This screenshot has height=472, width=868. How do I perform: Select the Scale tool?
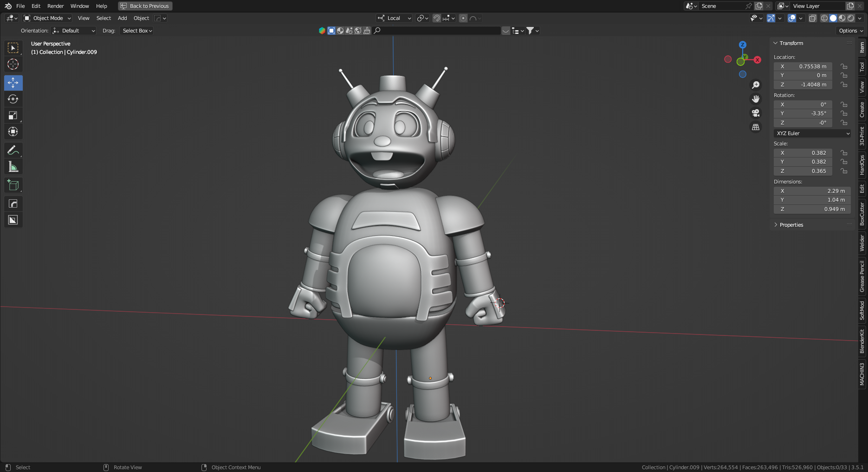[13, 115]
